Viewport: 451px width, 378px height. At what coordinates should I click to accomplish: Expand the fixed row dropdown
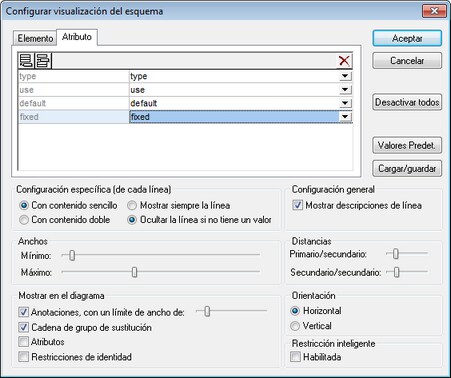coord(345,117)
